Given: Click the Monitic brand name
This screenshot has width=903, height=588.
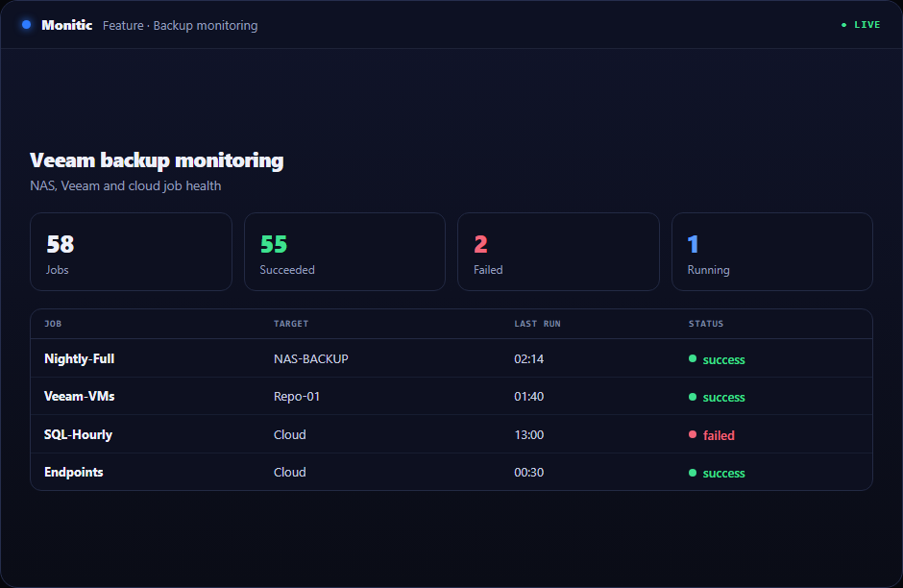Looking at the screenshot, I should coord(67,25).
